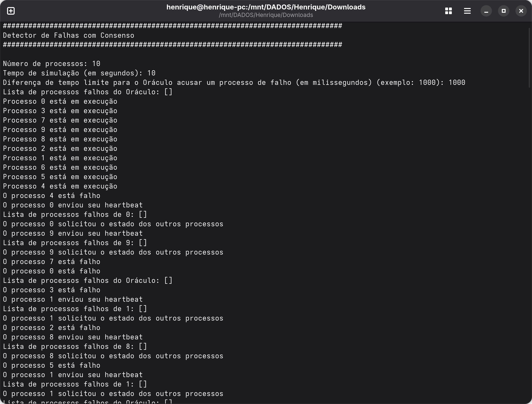The height and width of the screenshot is (404, 532).
Task: Click 'O processo 8 enviou seu heartbeat' line
Action: [73, 337]
